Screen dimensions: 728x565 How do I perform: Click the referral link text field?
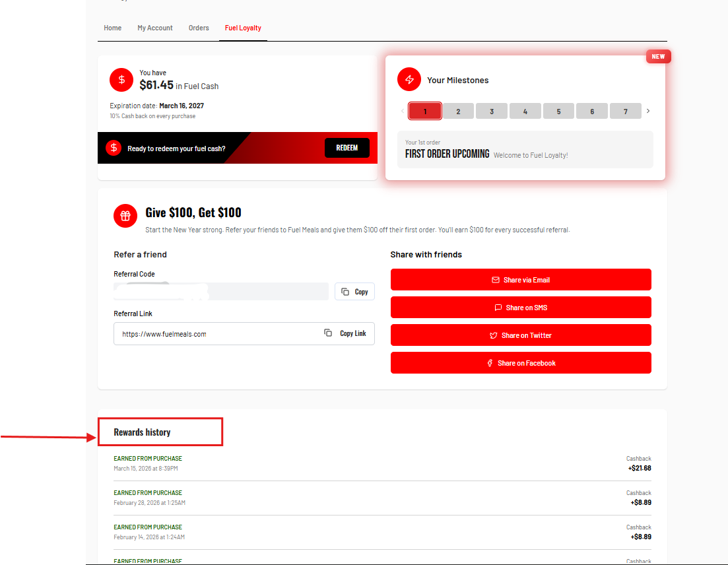[x=218, y=334]
